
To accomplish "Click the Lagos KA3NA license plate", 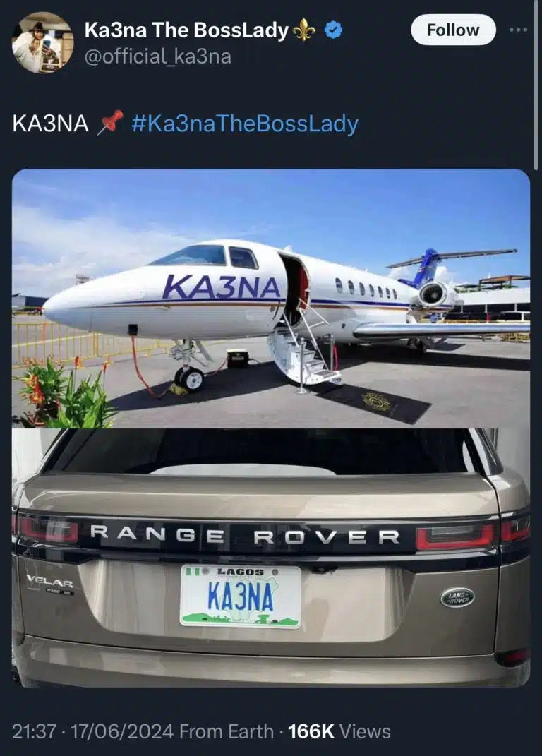I will 241,597.
